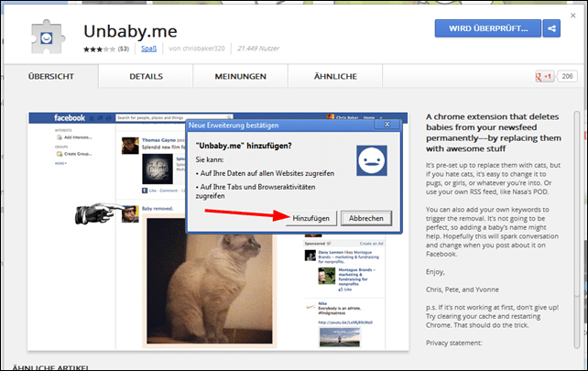Click the Facebook search field in screenshot
Viewport: 588px width, 371px height.
(x=174, y=117)
